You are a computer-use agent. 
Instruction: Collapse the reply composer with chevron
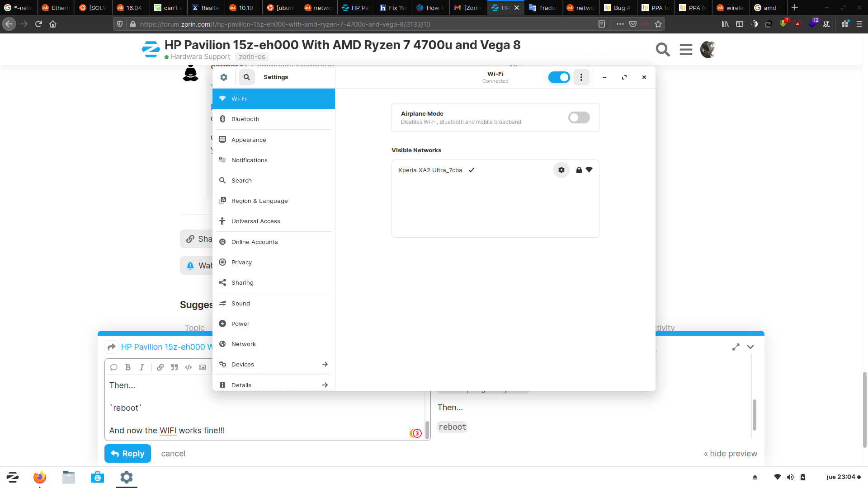[750, 347]
